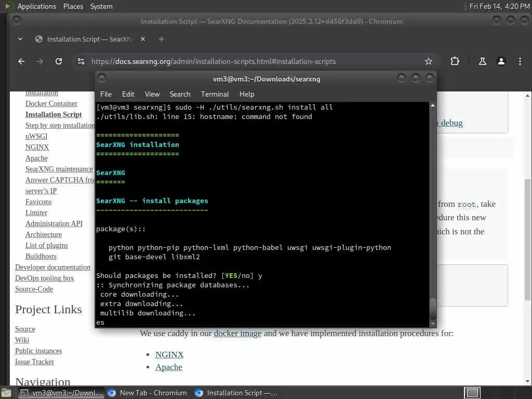This screenshot has width=532, height=399.
Task: Open site information icon beside the URL
Action: pos(81,61)
